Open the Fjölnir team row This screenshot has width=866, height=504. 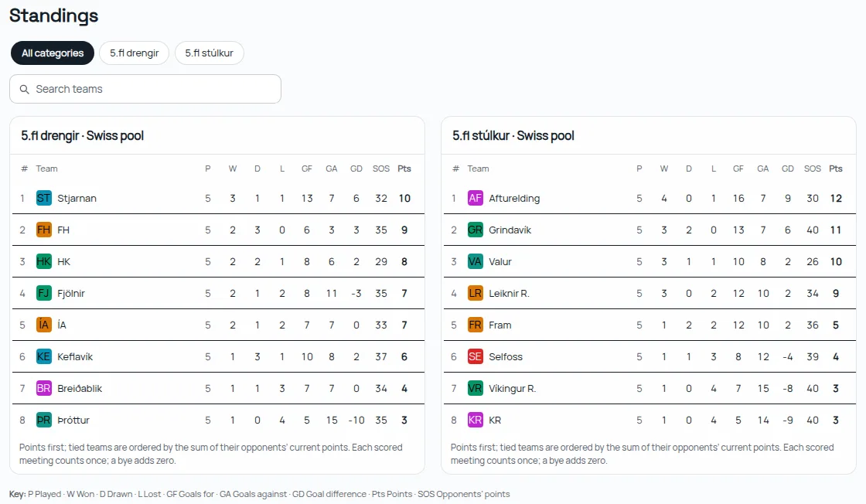(218, 293)
